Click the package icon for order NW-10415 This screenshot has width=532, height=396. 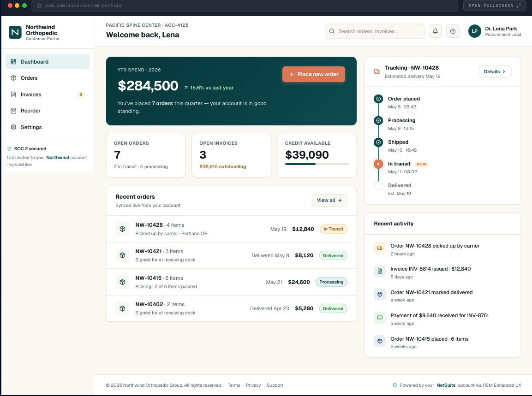pyautogui.click(x=122, y=282)
